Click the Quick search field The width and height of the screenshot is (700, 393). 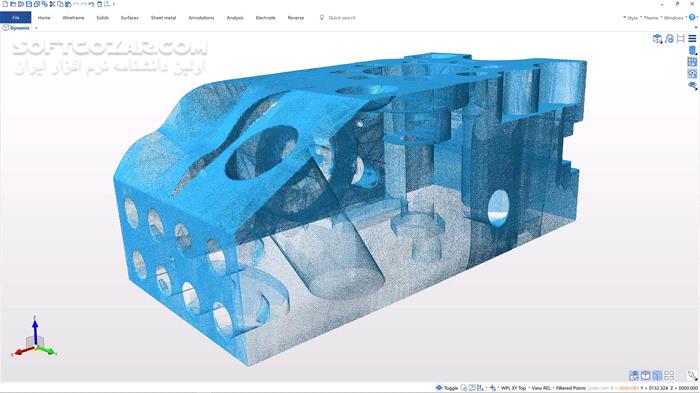342,18
